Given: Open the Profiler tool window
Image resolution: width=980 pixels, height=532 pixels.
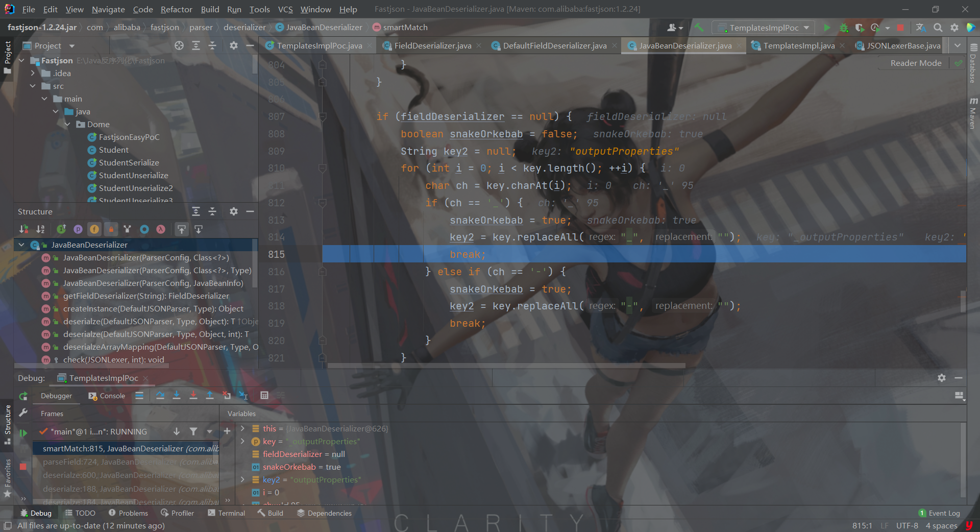Looking at the screenshot, I should pos(177,513).
